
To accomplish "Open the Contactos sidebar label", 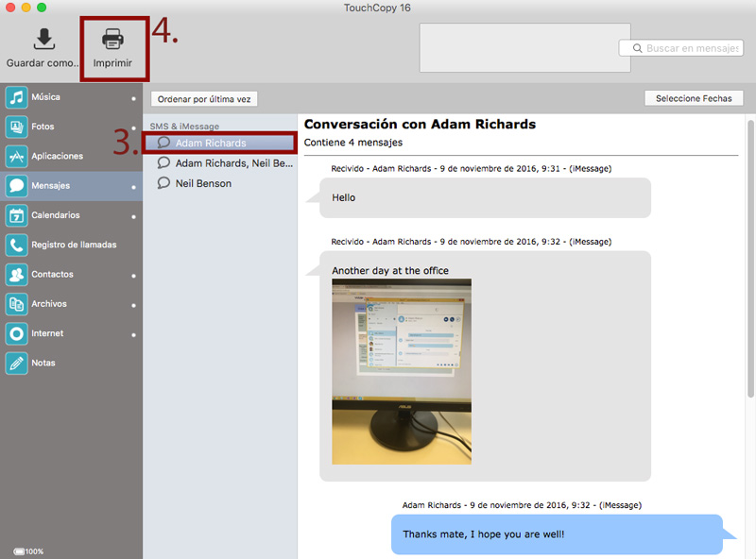I will coord(53,274).
